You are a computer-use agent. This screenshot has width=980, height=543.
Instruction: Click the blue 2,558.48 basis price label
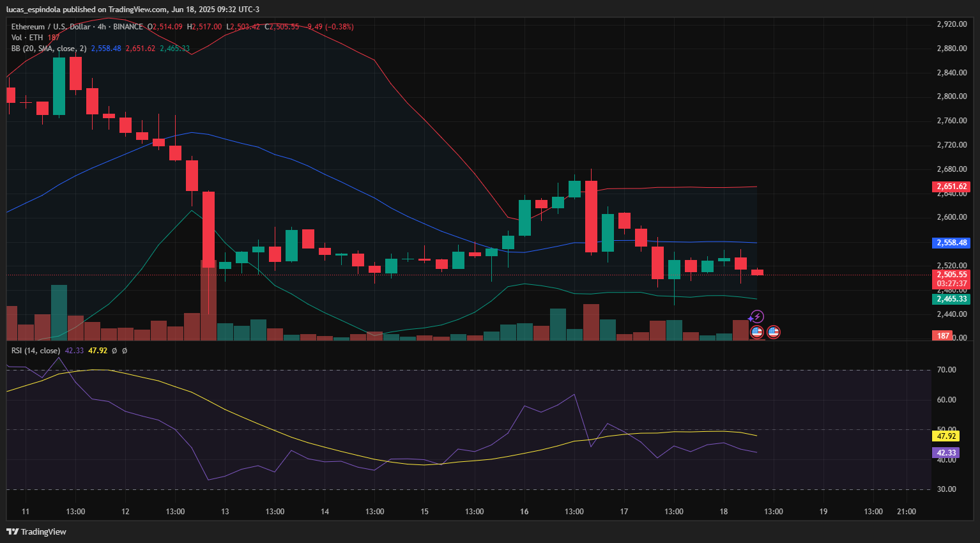pos(951,243)
